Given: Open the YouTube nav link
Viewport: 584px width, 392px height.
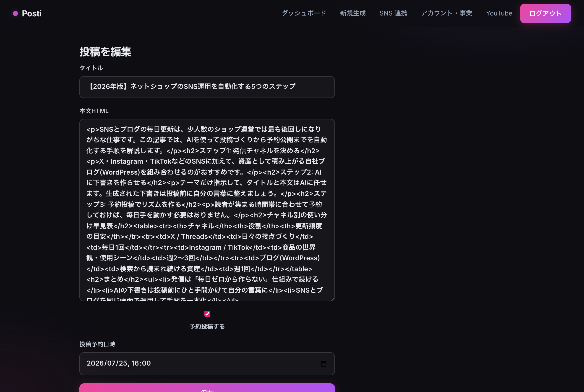Looking at the screenshot, I should coord(499,13).
